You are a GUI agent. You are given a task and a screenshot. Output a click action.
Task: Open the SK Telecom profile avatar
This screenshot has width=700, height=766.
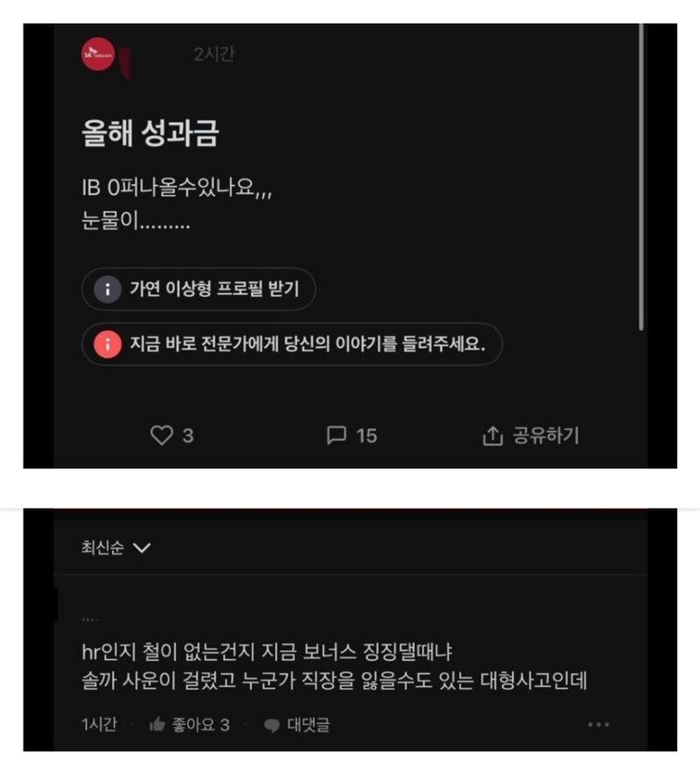pyautogui.click(x=98, y=54)
